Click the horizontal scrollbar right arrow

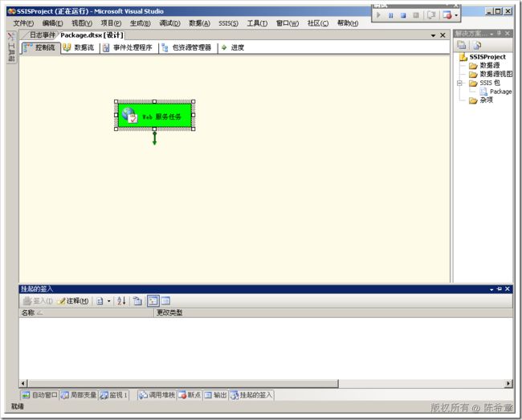[508, 383]
